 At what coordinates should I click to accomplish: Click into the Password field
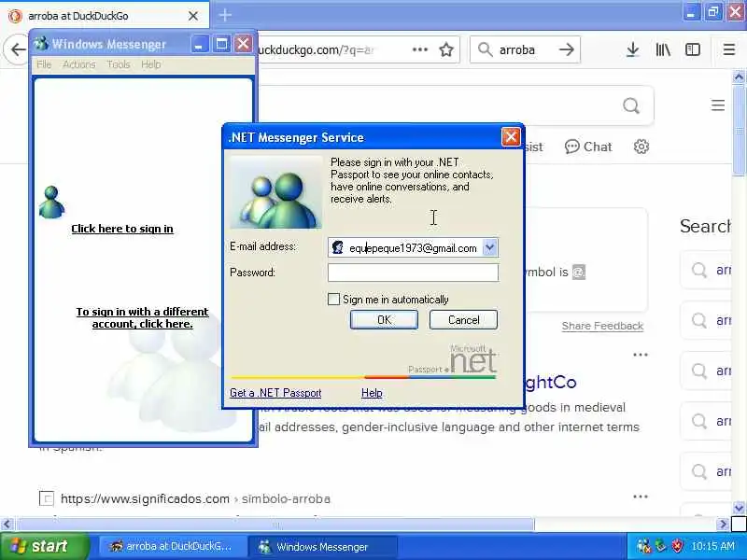point(413,273)
